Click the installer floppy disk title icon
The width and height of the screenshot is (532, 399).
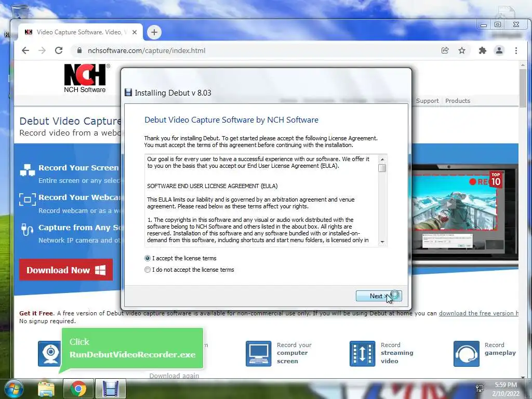(128, 92)
